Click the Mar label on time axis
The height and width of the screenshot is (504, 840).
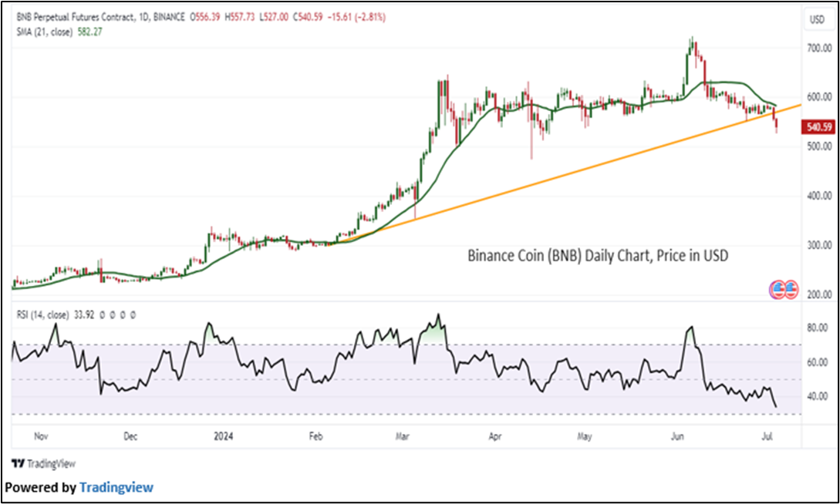pyautogui.click(x=403, y=436)
